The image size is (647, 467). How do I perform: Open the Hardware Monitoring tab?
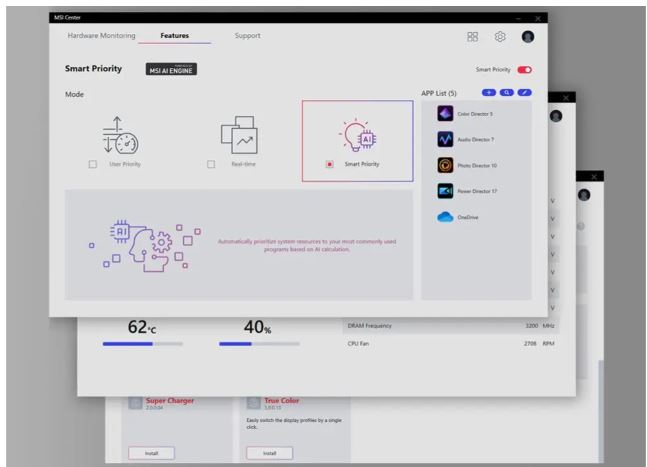click(x=102, y=35)
